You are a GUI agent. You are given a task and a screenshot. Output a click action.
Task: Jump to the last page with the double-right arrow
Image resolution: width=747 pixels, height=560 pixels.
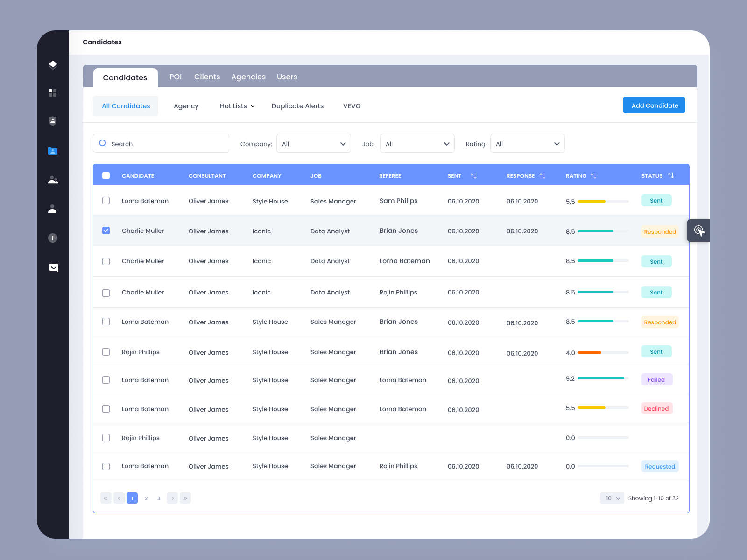tap(185, 498)
